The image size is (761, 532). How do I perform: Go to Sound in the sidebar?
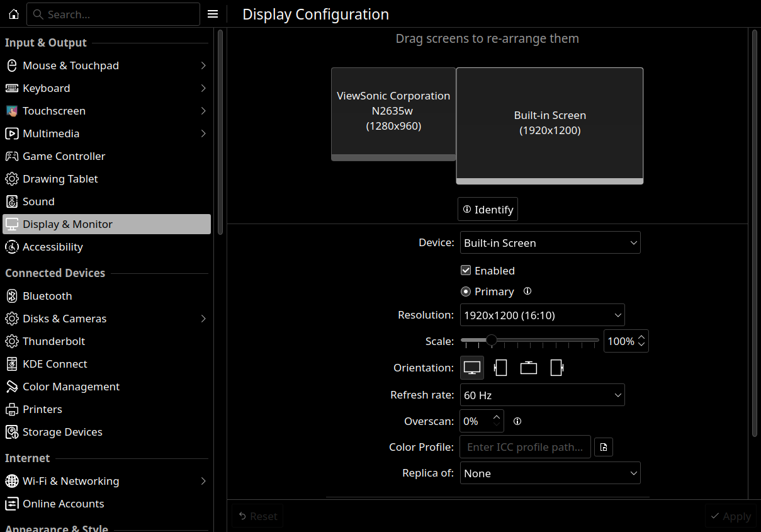coord(38,201)
